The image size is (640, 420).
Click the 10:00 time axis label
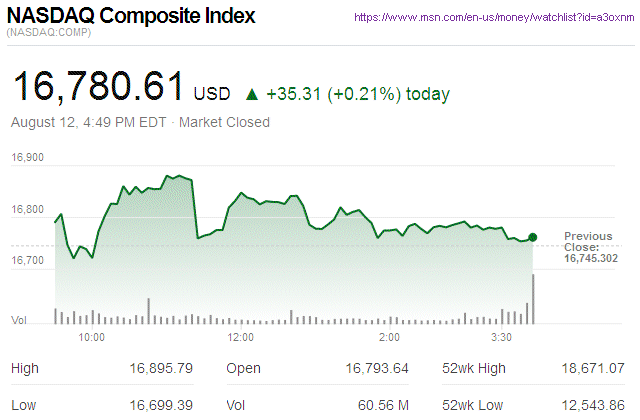click(x=92, y=337)
